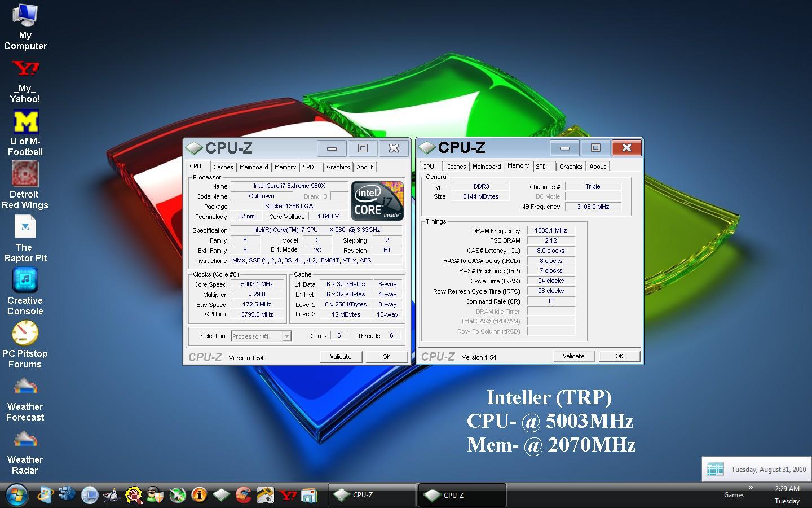Click the Core Voltage value 1.648 V
The width and height of the screenshot is (812, 508).
coord(328,217)
